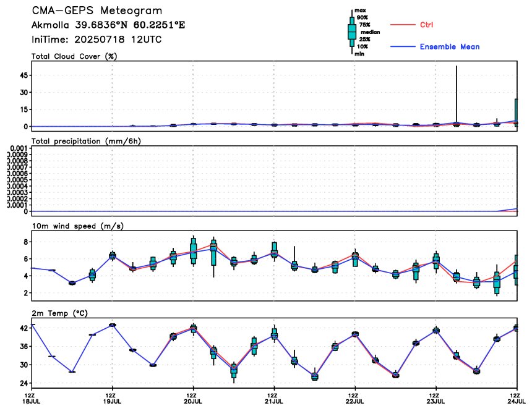The height and width of the screenshot is (411, 532).
Task: Click the 10m wind speed (m/s) panel title
Action: [78, 226]
